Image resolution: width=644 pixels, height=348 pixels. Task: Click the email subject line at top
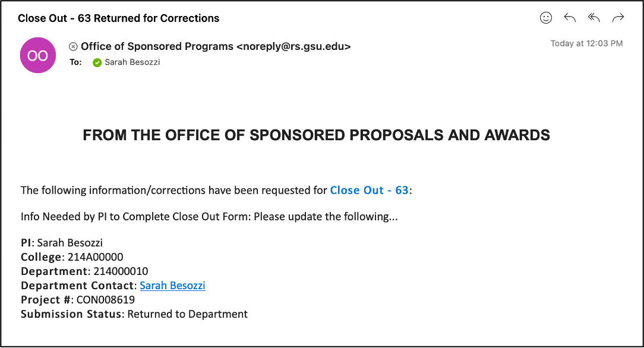[118, 18]
